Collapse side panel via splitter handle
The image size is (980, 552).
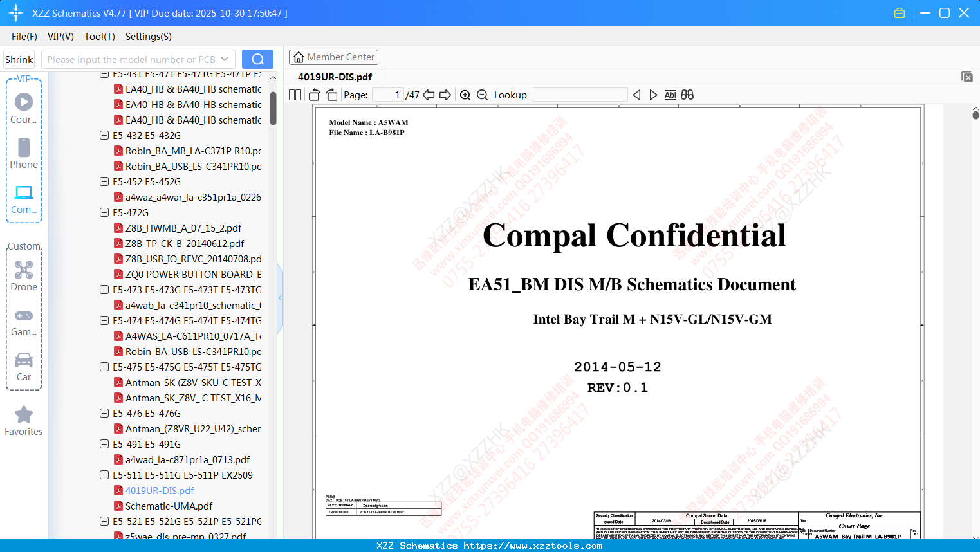pos(280,297)
